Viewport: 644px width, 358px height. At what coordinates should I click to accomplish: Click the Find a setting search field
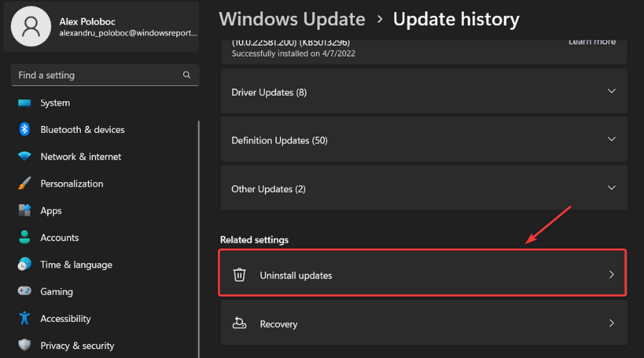point(105,74)
